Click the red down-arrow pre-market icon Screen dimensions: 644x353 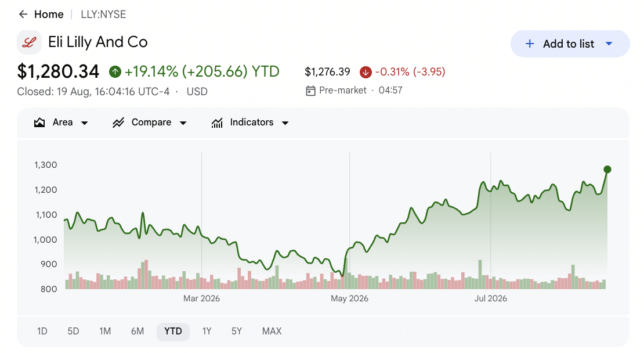[x=366, y=73]
